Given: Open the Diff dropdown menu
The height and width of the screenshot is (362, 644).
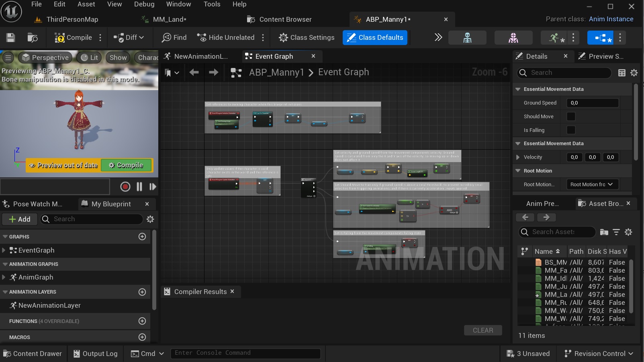Looking at the screenshot, I should coord(129,37).
